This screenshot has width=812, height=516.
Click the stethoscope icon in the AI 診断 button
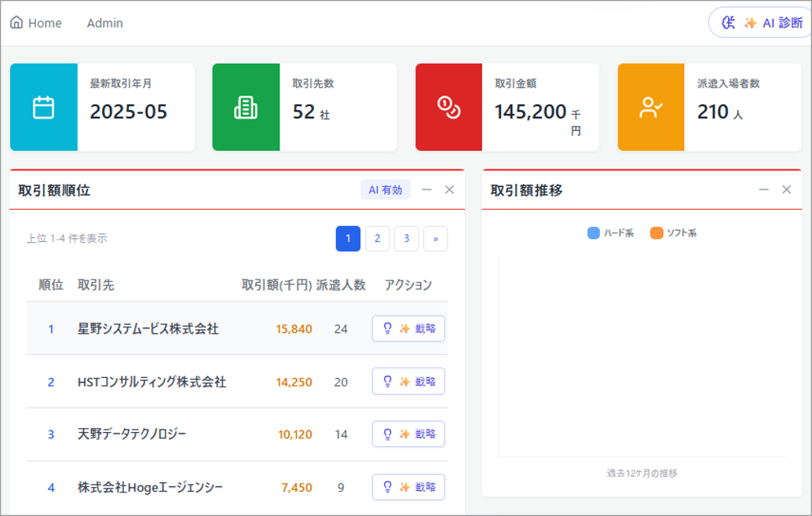pyautogui.click(x=729, y=23)
